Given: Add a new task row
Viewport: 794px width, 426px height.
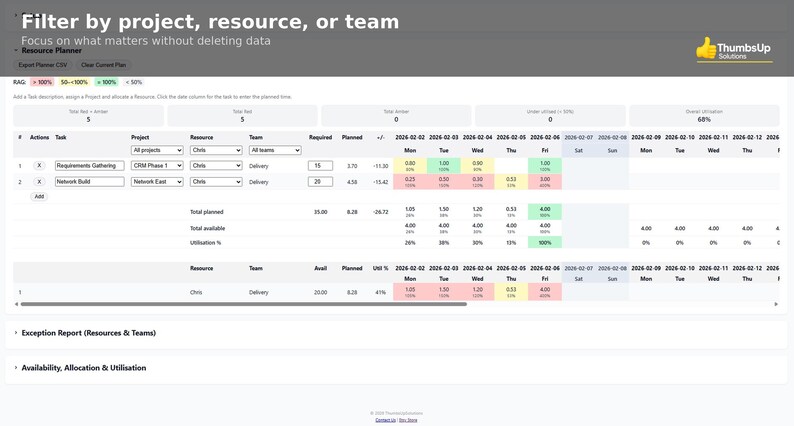Looking at the screenshot, I should (39, 197).
